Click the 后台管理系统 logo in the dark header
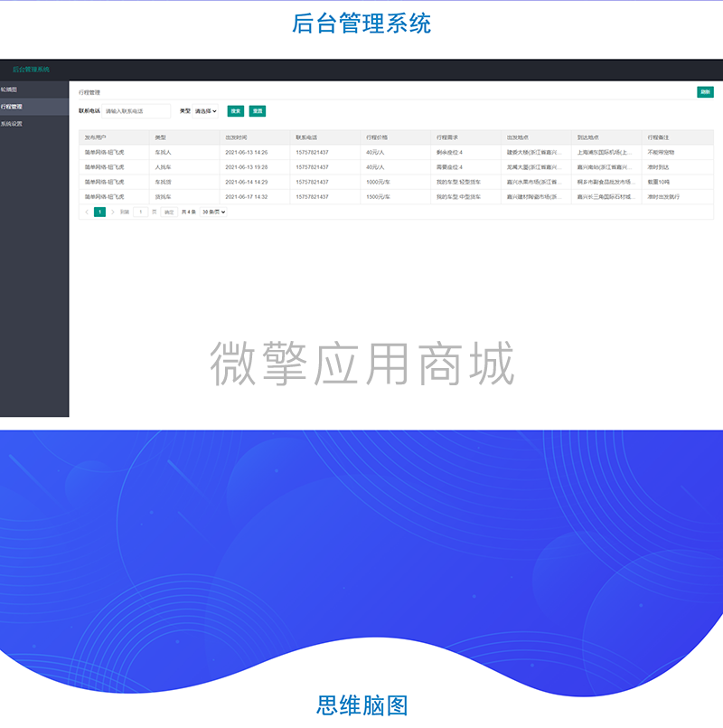The width and height of the screenshot is (723, 728). (x=31, y=70)
